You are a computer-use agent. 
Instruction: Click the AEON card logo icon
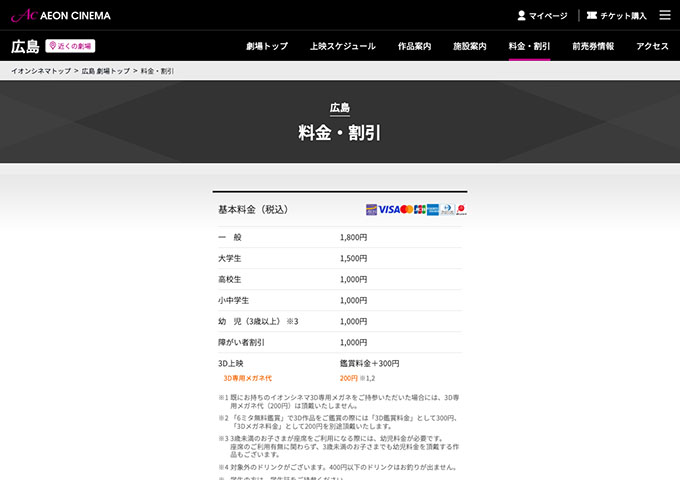tap(371, 209)
